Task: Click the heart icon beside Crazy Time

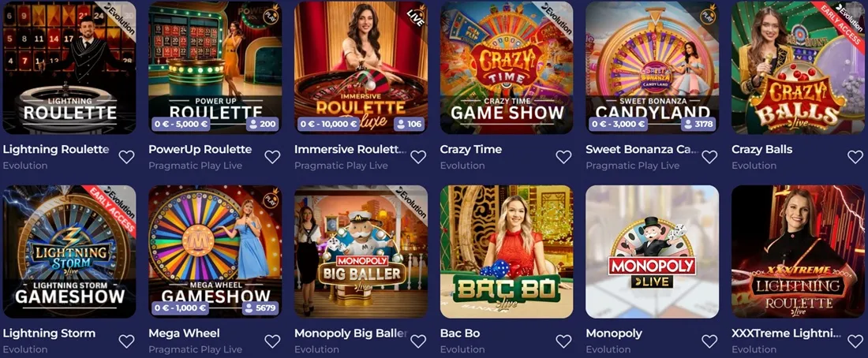Action: click(x=563, y=157)
